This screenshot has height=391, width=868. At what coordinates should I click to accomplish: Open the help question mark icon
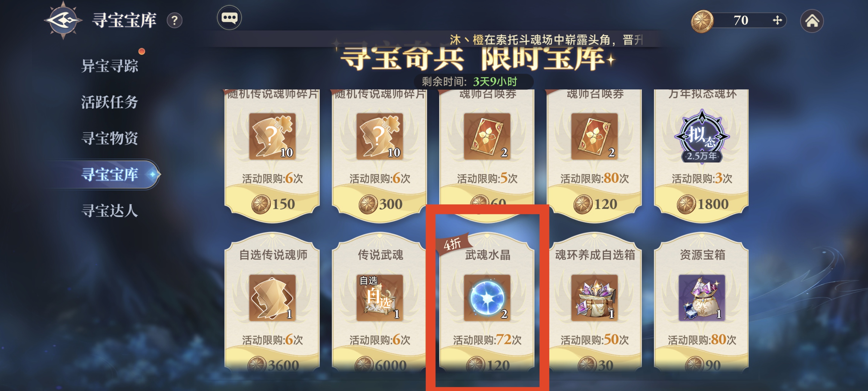[174, 21]
